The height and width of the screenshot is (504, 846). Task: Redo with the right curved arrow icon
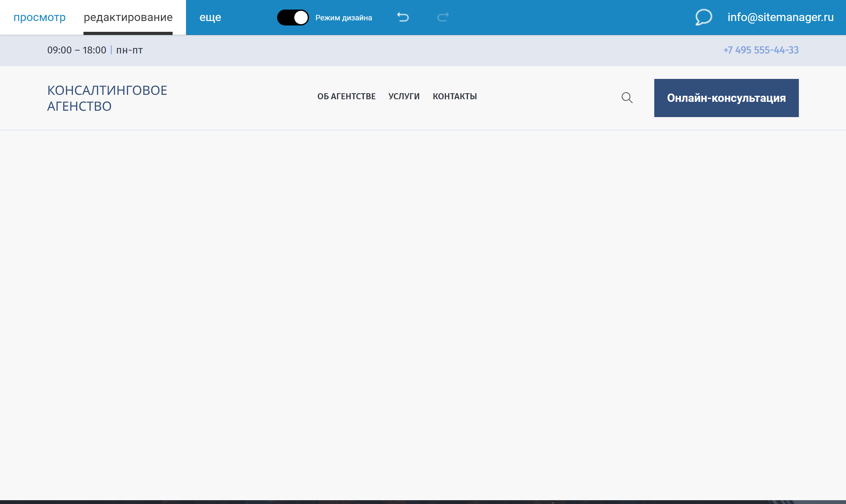[x=442, y=17]
